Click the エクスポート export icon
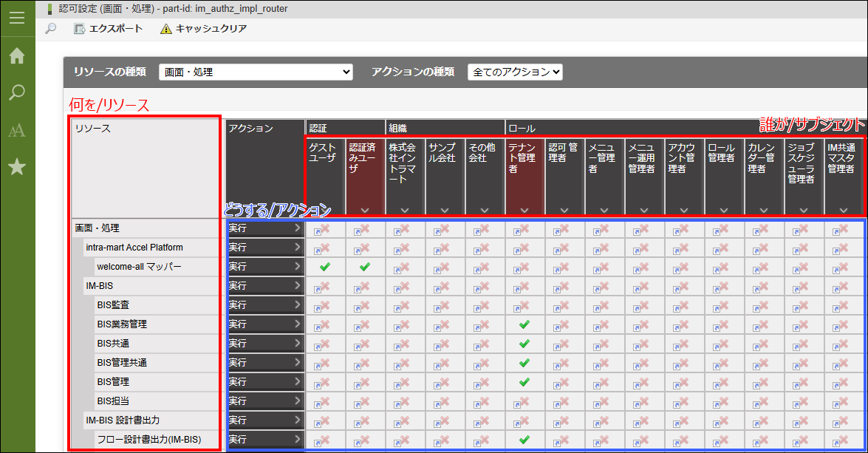Image resolution: width=868 pixels, height=453 pixels. pyautogui.click(x=80, y=29)
